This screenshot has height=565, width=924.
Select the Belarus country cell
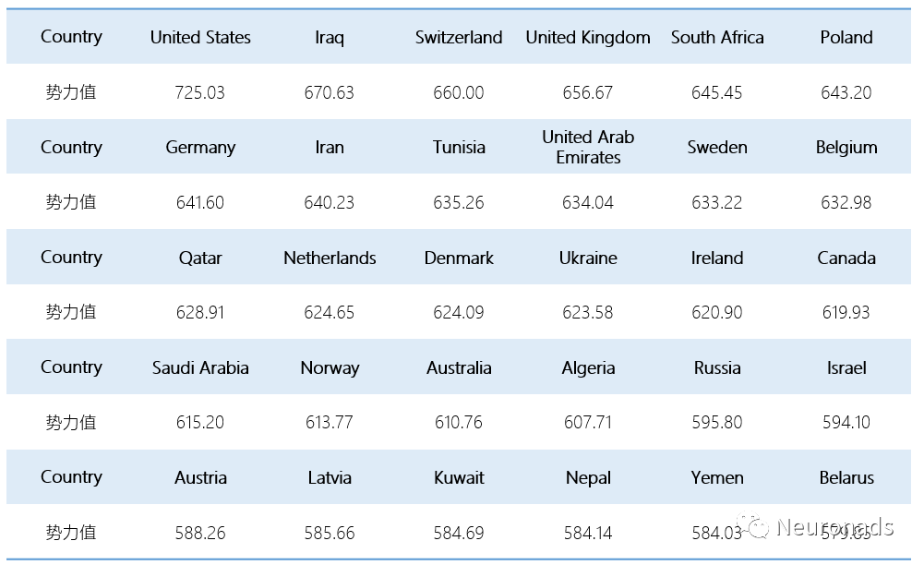click(846, 478)
